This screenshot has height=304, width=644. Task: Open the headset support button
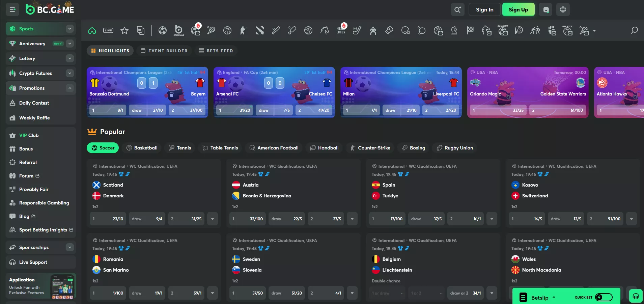[x=636, y=296]
